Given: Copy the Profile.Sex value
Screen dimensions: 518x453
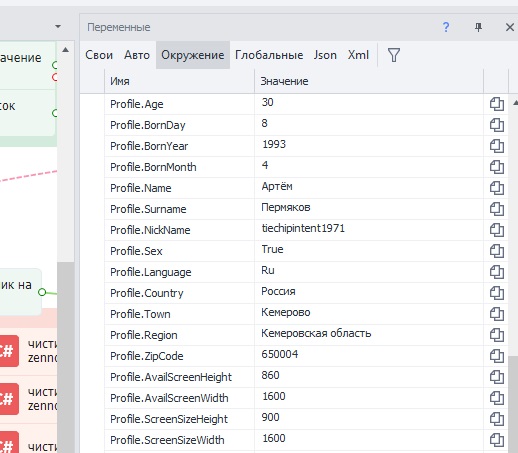Looking at the screenshot, I should pos(497,251).
